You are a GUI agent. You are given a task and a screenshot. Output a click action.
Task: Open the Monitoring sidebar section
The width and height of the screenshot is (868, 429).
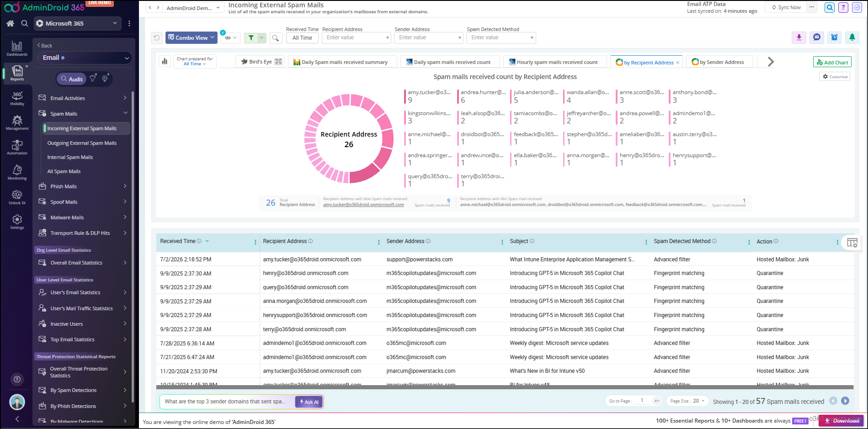point(17,172)
